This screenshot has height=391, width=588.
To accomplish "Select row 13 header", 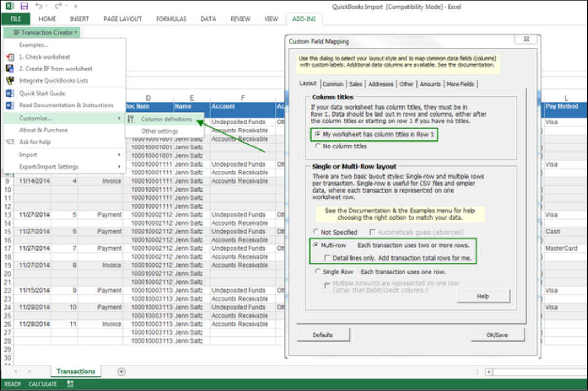I will [x=7, y=214].
